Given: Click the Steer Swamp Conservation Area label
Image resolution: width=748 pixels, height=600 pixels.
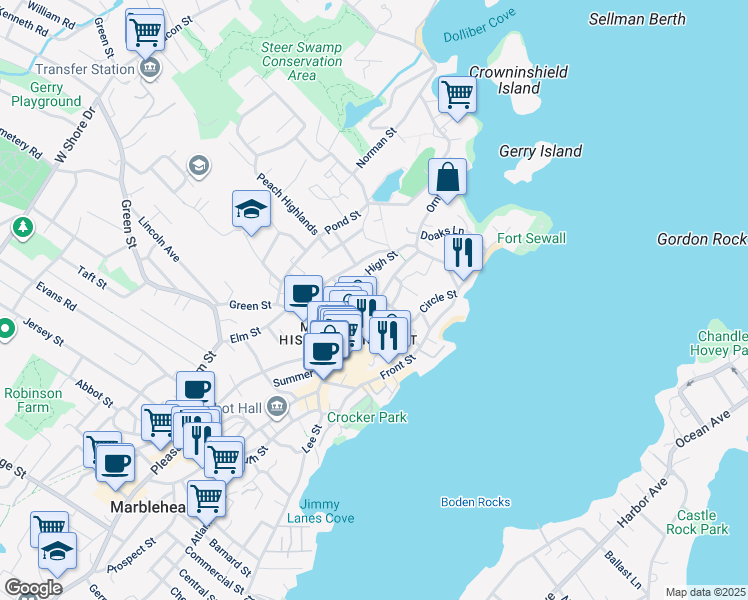Looking at the screenshot, I should click(x=301, y=61).
